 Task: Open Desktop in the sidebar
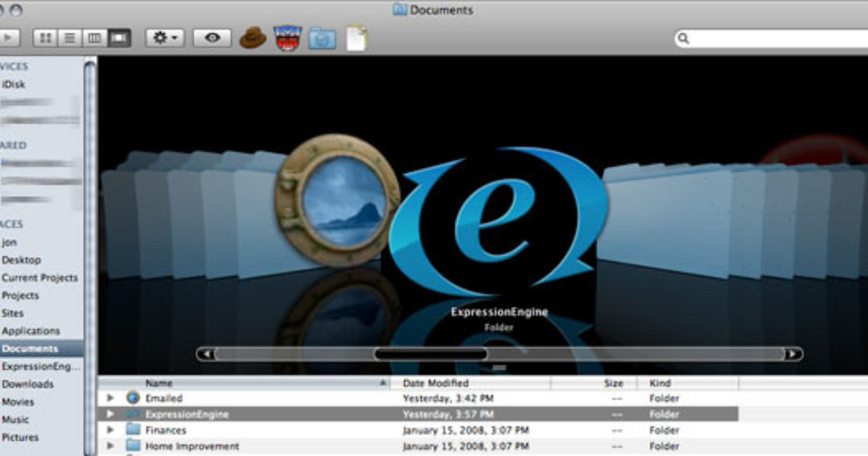point(21,260)
